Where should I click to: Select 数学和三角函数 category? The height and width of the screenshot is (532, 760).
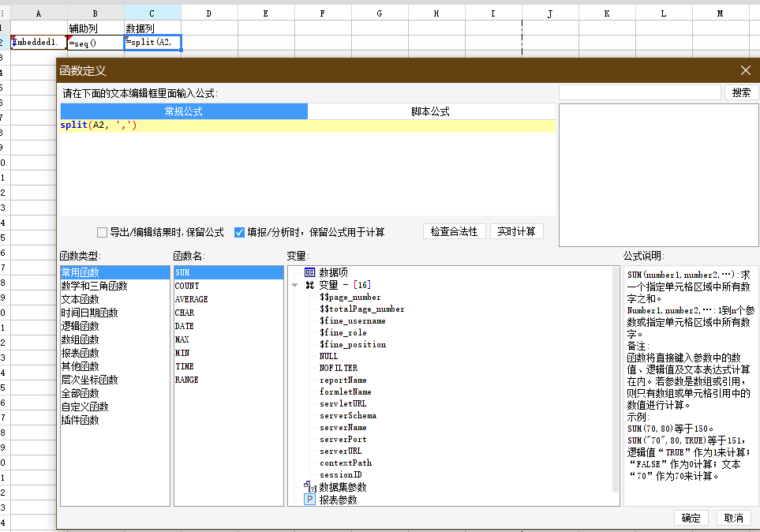[115, 286]
